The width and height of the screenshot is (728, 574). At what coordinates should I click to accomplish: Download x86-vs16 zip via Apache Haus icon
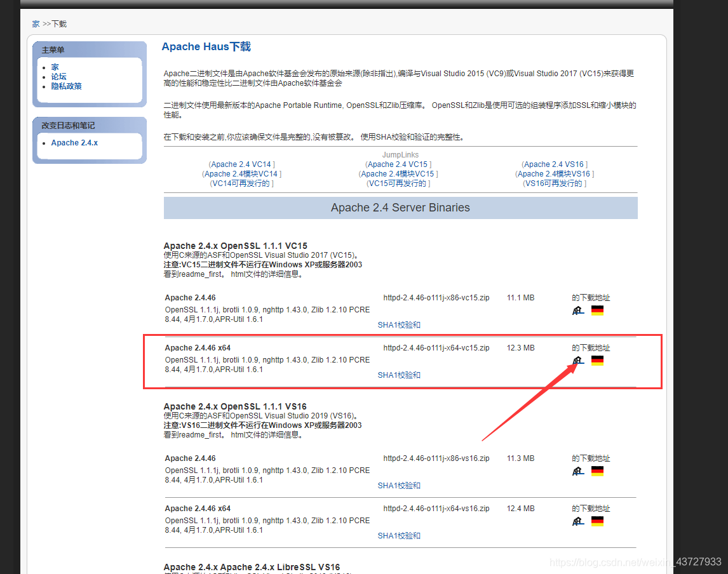tap(577, 471)
